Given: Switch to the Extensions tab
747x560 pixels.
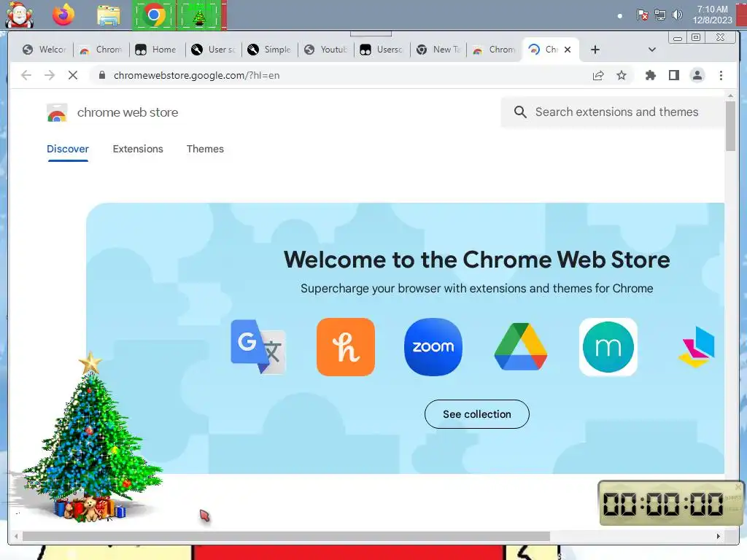Looking at the screenshot, I should point(138,149).
